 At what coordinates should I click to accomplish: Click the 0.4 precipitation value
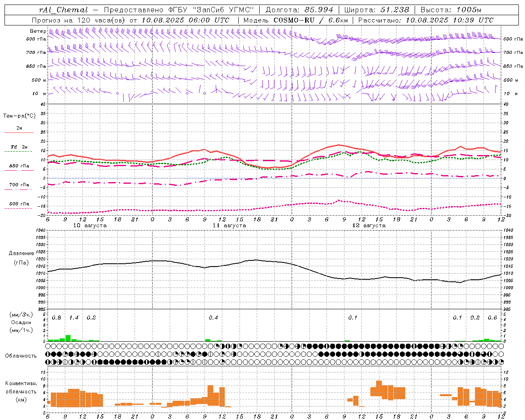pyautogui.click(x=213, y=318)
